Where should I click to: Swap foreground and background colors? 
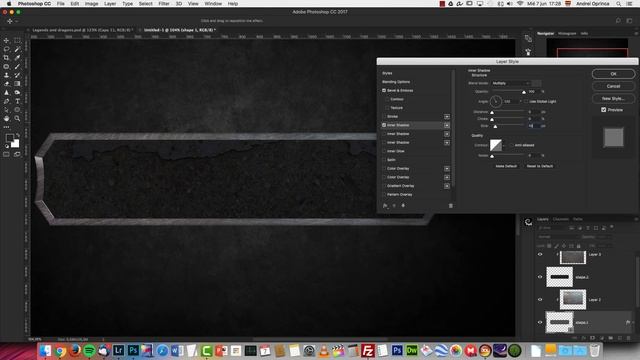pos(18,135)
